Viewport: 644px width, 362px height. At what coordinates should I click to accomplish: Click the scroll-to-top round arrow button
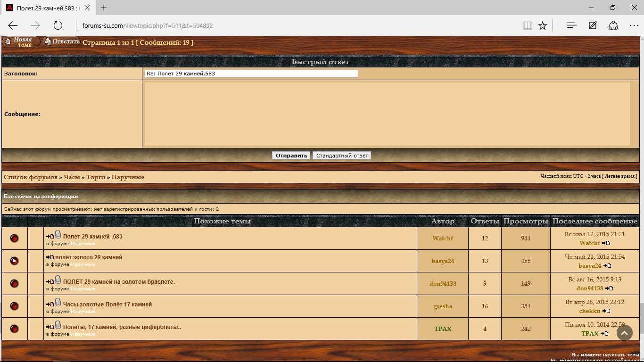(x=624, y=333)
